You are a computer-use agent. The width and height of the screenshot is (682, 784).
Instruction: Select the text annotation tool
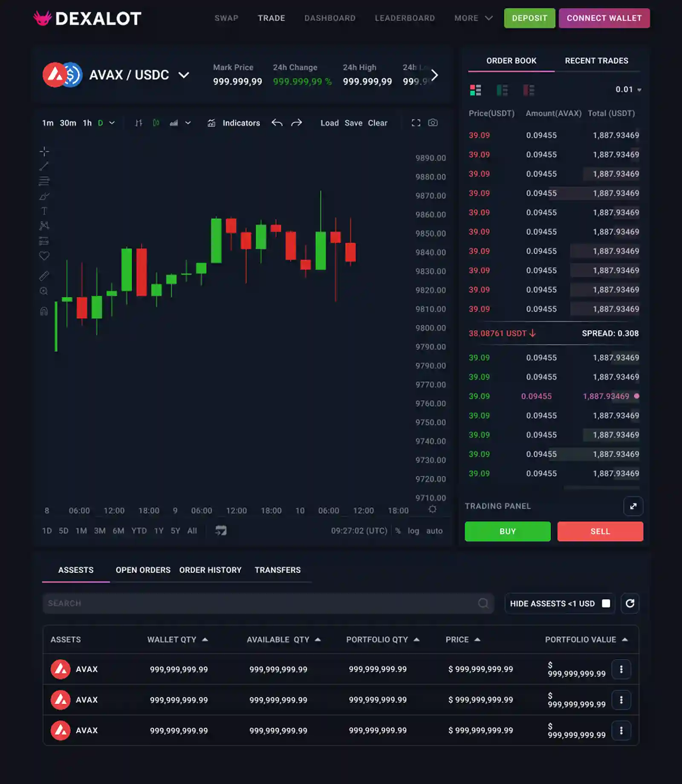pos(44,211)
